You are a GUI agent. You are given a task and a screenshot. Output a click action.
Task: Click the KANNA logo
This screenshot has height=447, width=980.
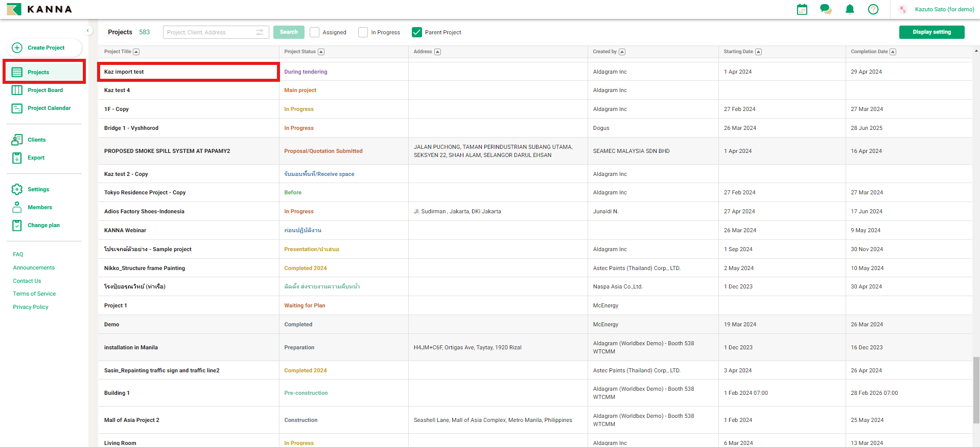[39, 9]
